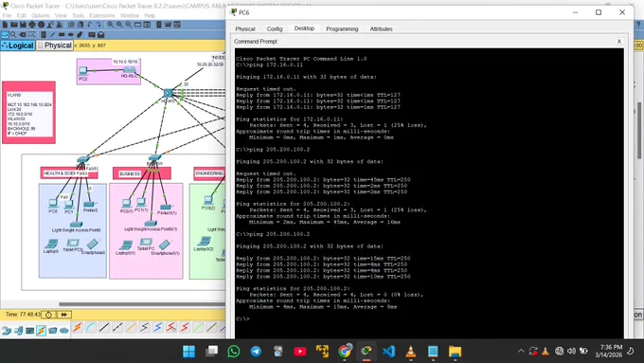The width and height of the screenshot is (644, 363).
Task: Open the Extensions menu
Action: [x=102, y=15]
